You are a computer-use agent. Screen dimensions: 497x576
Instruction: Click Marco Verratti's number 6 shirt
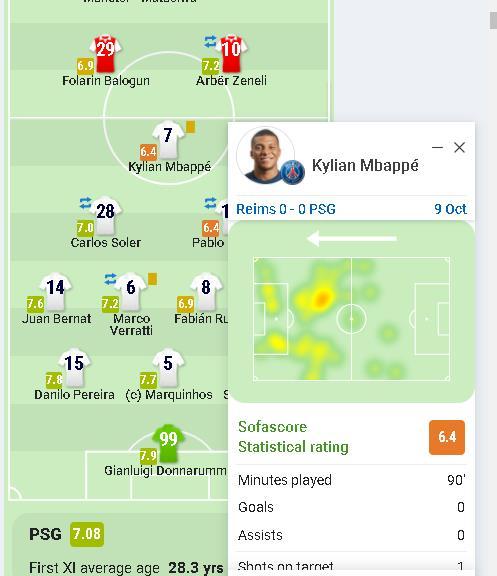[x=131, y=291]
